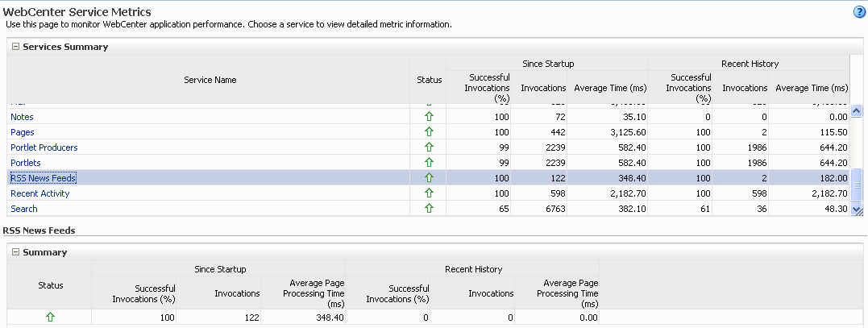Collapse the RSS News Feeds Summary section
This screenshot has width=868, height=328.
pyautogui.click(x=15, y=252)
